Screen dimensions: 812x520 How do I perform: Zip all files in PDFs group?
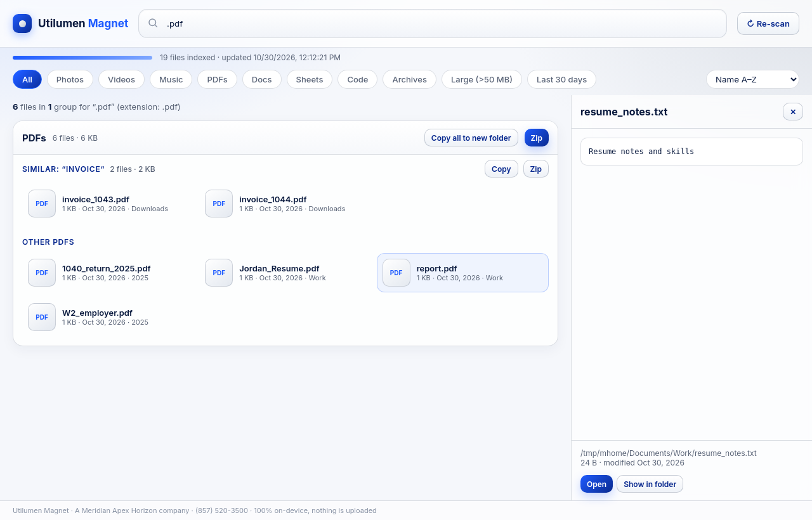[537, 138]
